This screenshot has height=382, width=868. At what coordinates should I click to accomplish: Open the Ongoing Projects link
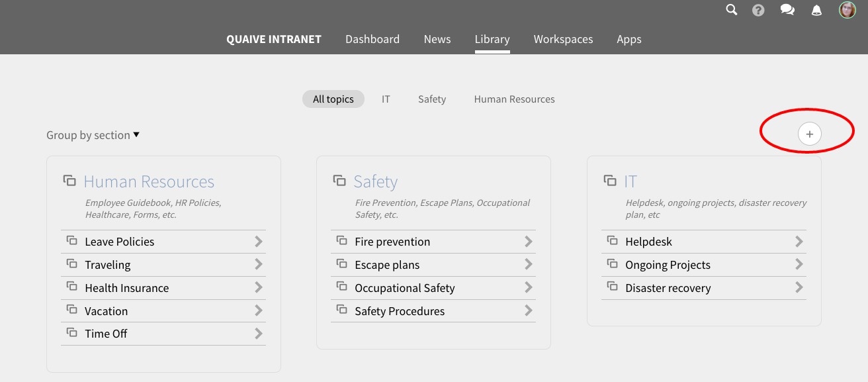pos(668,265)
